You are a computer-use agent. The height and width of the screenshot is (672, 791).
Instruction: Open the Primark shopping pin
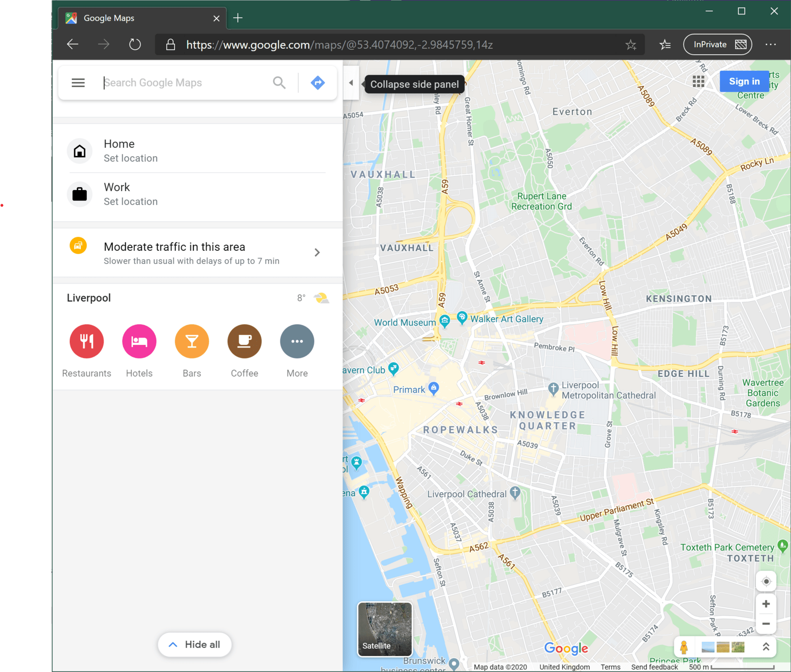[434, 388]
